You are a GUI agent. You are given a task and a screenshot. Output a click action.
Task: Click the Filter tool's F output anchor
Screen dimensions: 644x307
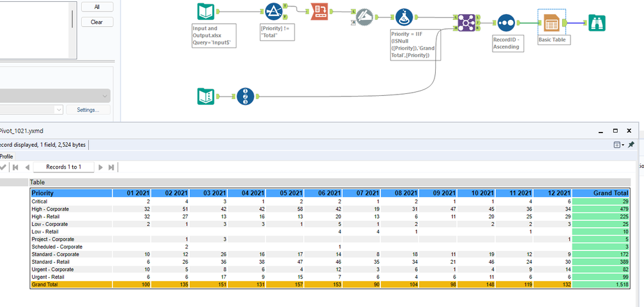tap(285, 16)
